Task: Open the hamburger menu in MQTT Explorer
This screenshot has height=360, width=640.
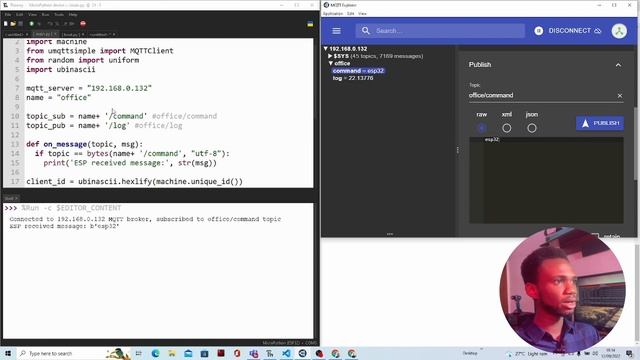Action: pyautogui.click(x=336, y=31)
